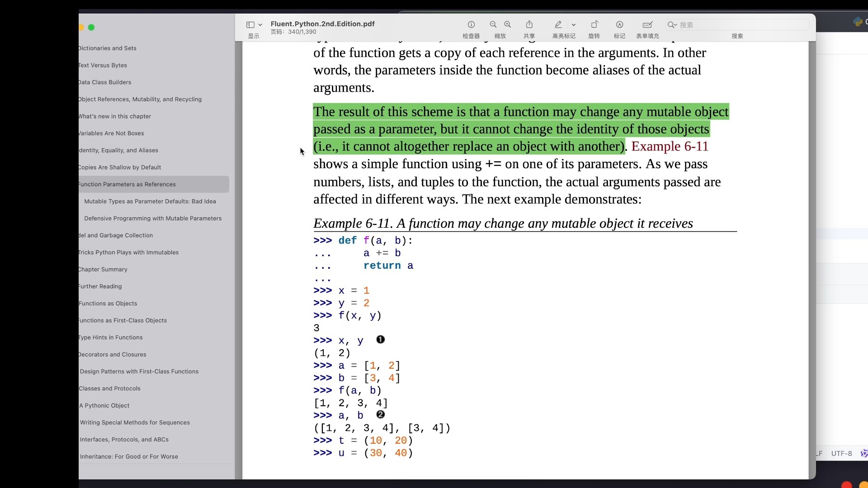Open Writing Special Methods for Sequences
This screenshot has width=868, height=488.
click(135, 422)
